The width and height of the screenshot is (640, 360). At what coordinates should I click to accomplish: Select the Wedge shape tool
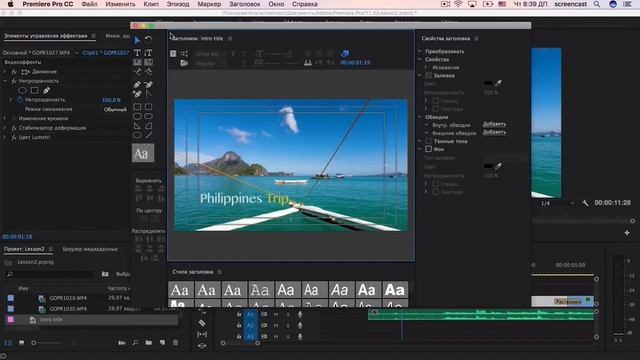click(137, 126)
